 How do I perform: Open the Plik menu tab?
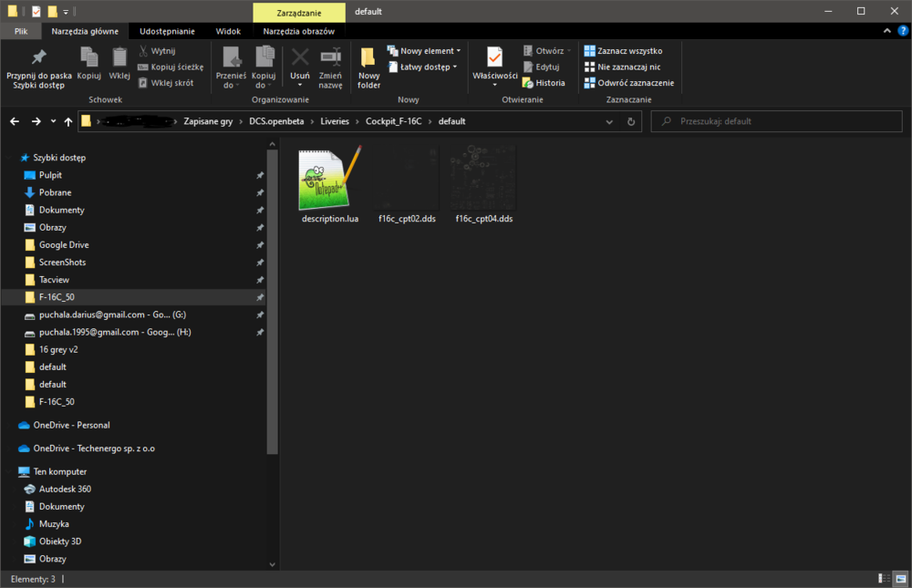21,31
